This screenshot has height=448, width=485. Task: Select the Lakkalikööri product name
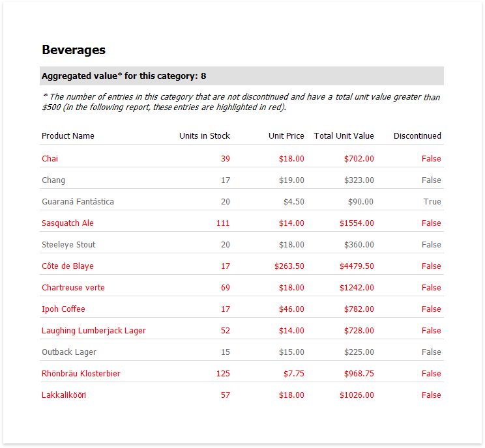(x=64, y=395)
